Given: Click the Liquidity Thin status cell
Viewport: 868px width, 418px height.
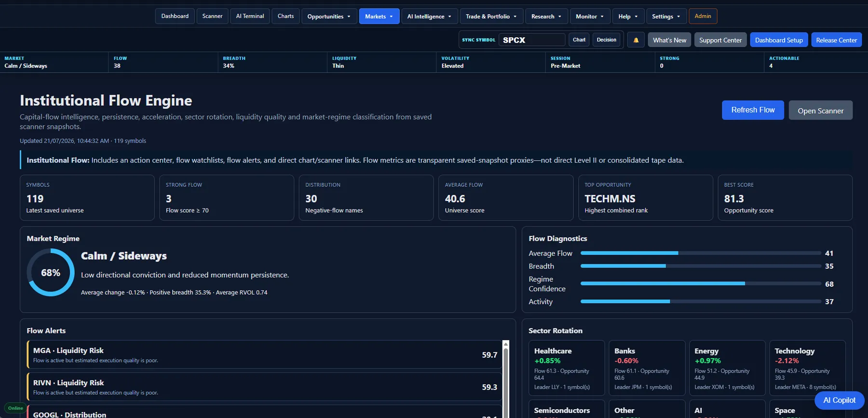Looking at the screenshot, I should pyautogui.click(x=381, y=62).
